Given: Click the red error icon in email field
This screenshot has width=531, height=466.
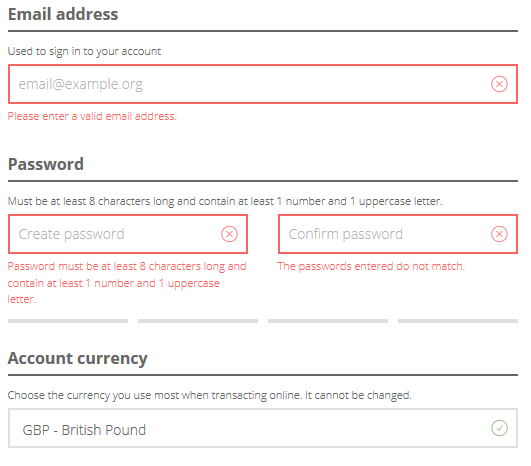Looking at the screenshot, I should point(499,84).
